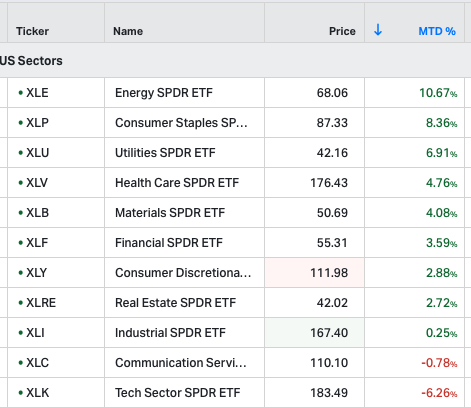Click the Health Care SPDR ETF name

[177, 183]
